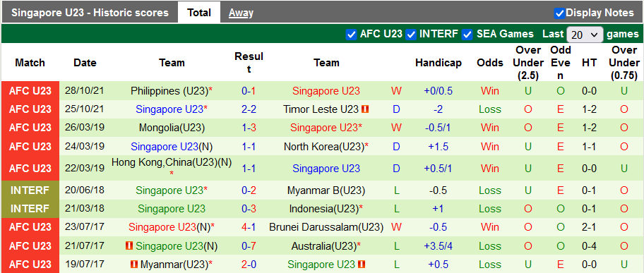
Task: Click the 1-3 result against Mongolia
Action: coord(249,128)
